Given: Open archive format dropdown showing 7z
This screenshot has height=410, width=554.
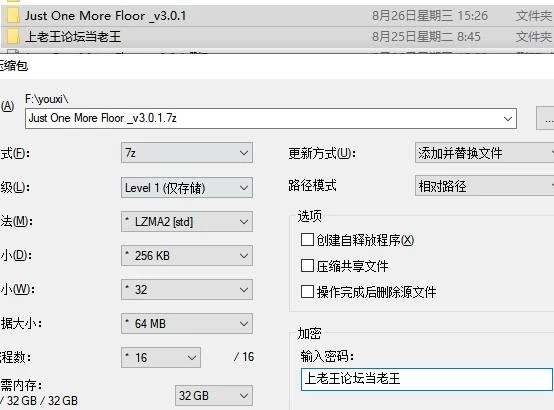Looking at the screenshot, I should pyautogui.click(x=187, y=153).
